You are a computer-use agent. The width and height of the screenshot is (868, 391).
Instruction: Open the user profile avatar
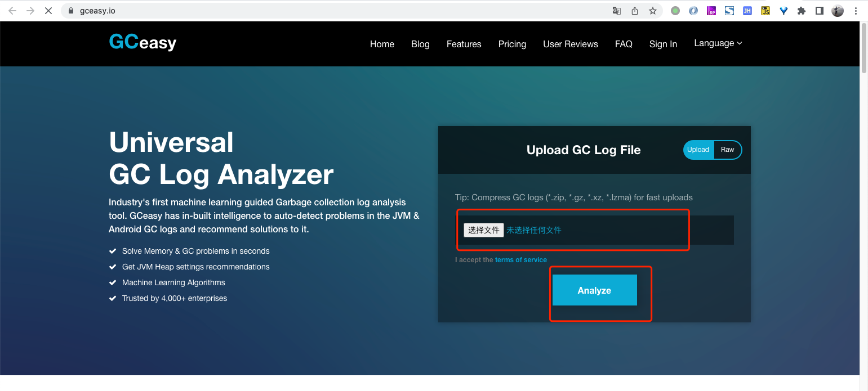pos(838,11)
